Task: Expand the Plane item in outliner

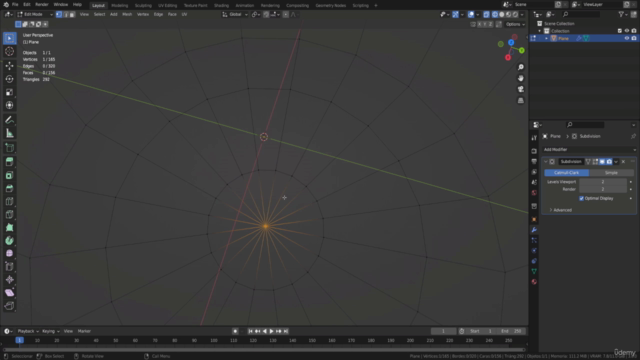Action: 547,38
